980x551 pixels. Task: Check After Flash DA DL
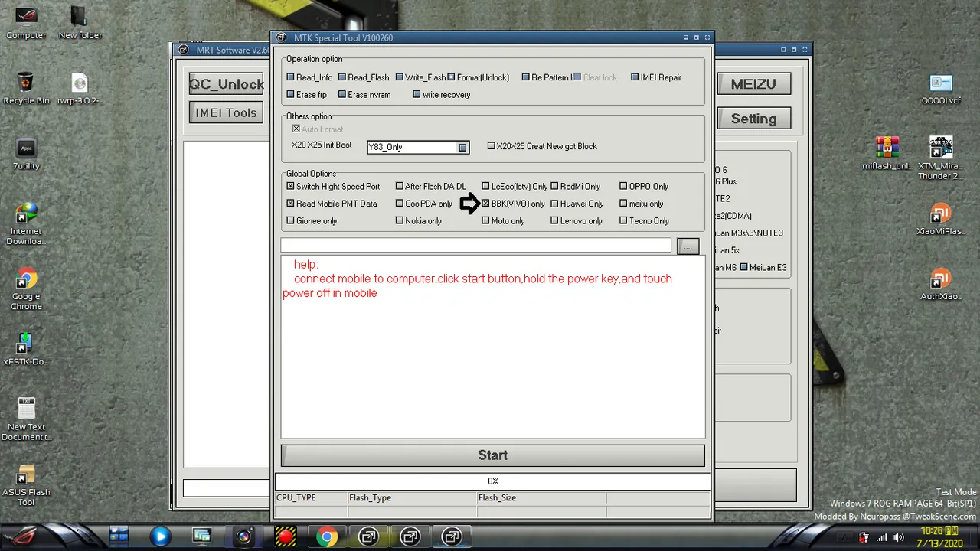point(399,187)
